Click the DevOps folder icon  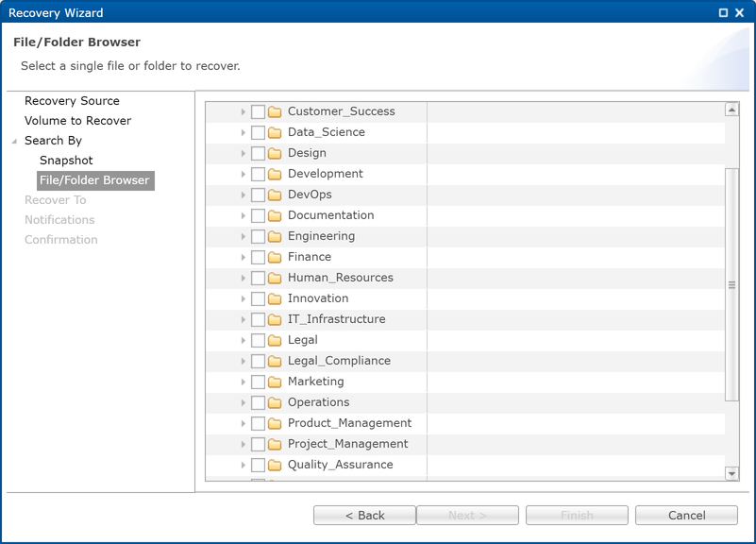[x=275, y=195]
